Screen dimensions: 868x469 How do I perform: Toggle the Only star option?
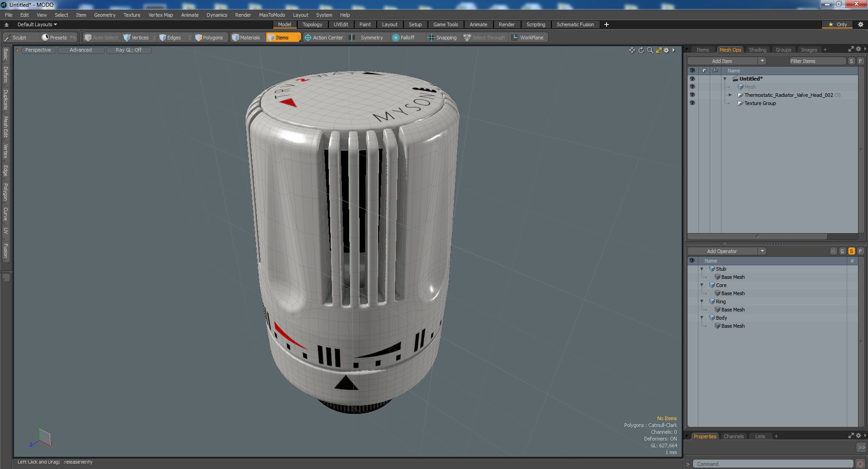tap(837, 24)
